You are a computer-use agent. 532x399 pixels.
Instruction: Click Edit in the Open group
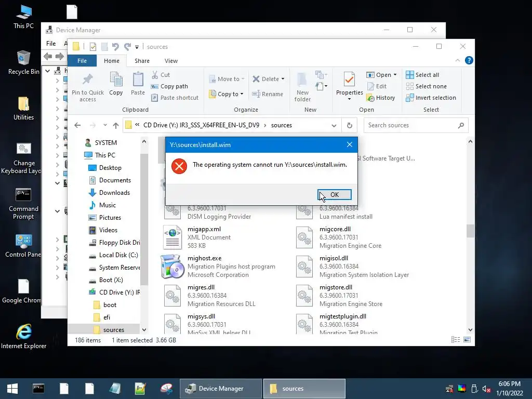coord(377,86)
